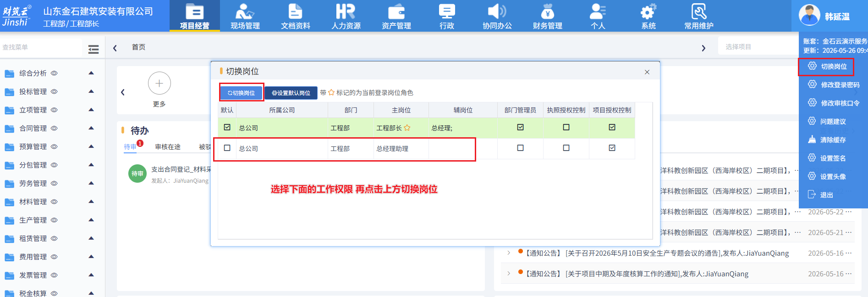Open the 项目经营 module
The width and height of the screenshot is (868, 297).
click(195, 16)
